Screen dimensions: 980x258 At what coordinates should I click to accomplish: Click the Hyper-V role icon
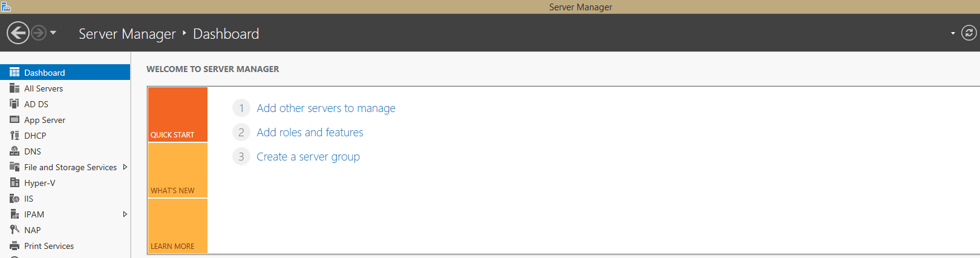point(15,182)
